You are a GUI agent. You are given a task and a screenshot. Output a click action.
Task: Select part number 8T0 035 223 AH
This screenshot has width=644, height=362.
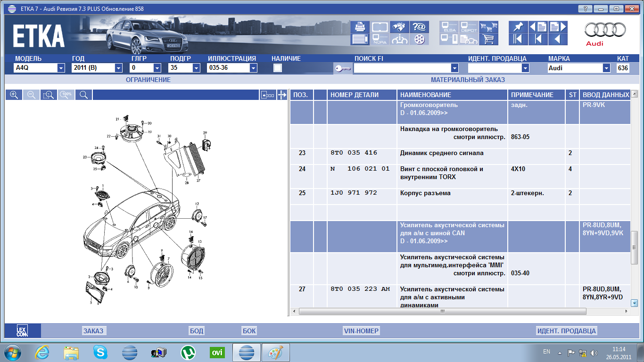360,289
